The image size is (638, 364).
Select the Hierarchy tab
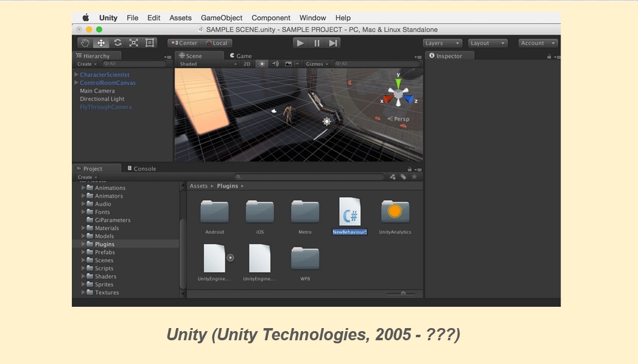[x=97, y=56]
